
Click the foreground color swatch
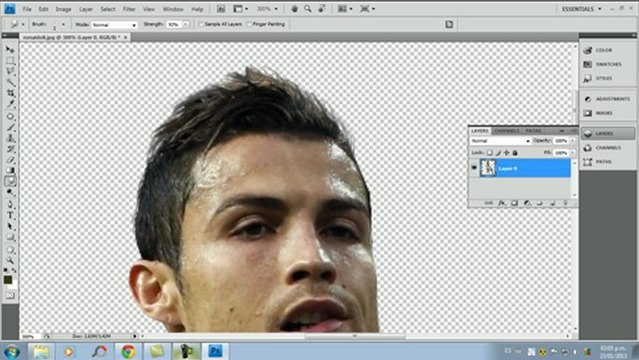8,280
